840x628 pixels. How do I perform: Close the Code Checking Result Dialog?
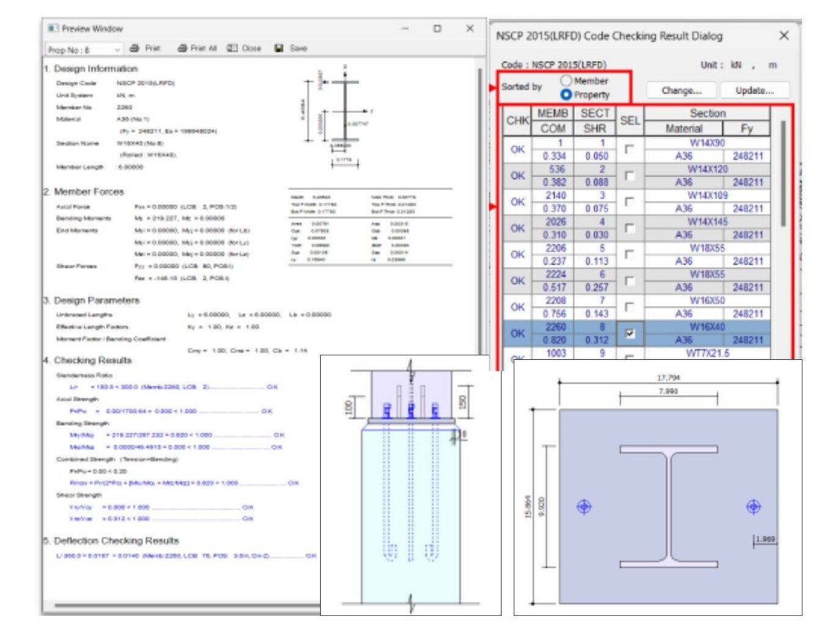784,36
